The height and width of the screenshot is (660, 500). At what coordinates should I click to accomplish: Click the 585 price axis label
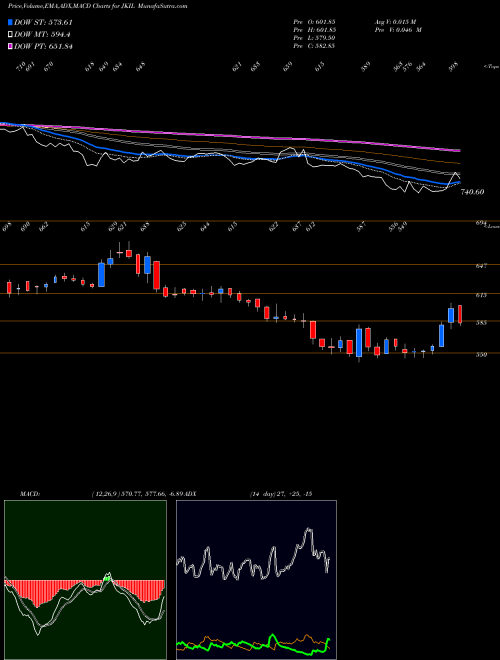(x=482, y=323)
